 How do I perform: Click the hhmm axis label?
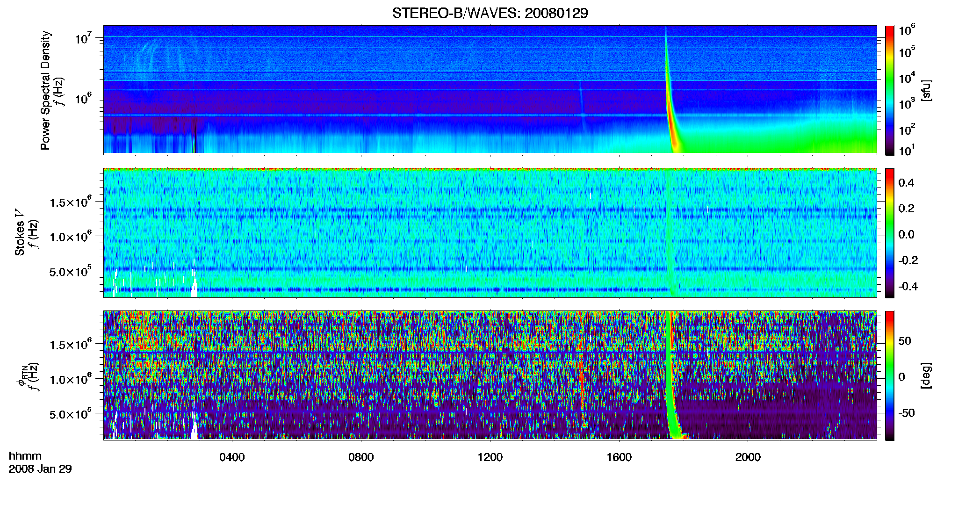[x=25, y=456]
